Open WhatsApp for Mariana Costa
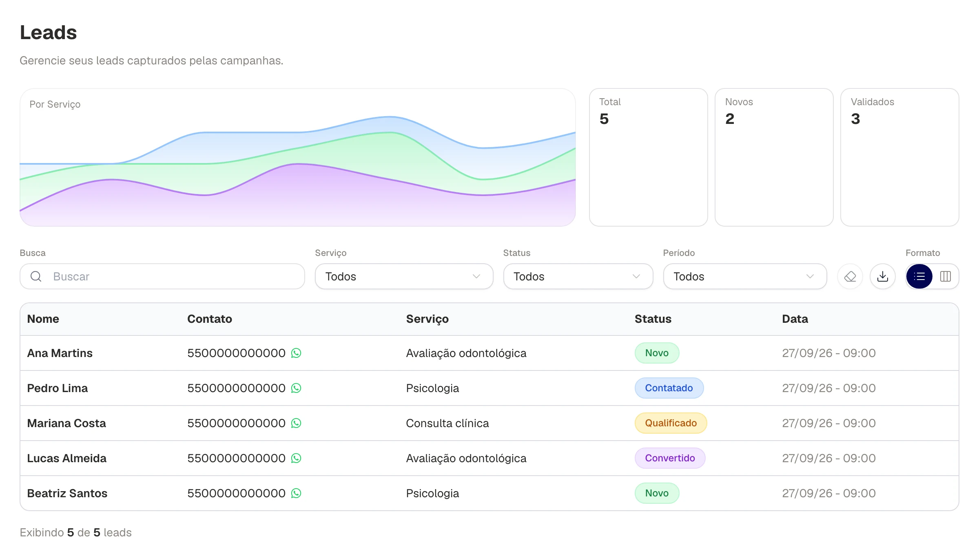This screenshot has width=979, height=560. click(296, 423)
